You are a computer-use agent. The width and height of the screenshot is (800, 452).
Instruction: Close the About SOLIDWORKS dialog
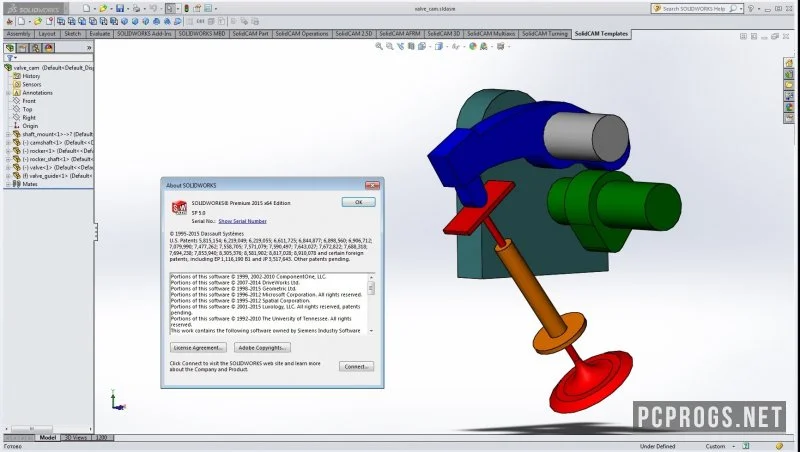click(372, 185)
